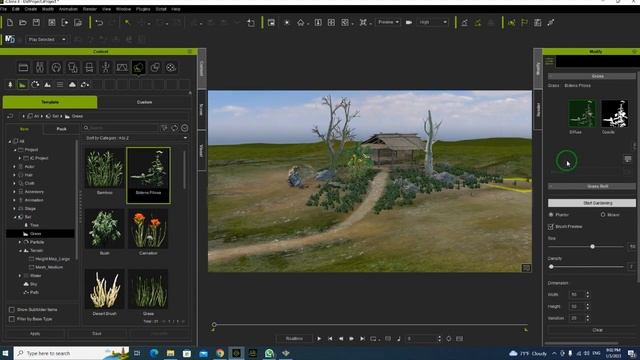Open the Play Selected dropdown
This screenshot has width=640, height=360.
coord(47,40)
